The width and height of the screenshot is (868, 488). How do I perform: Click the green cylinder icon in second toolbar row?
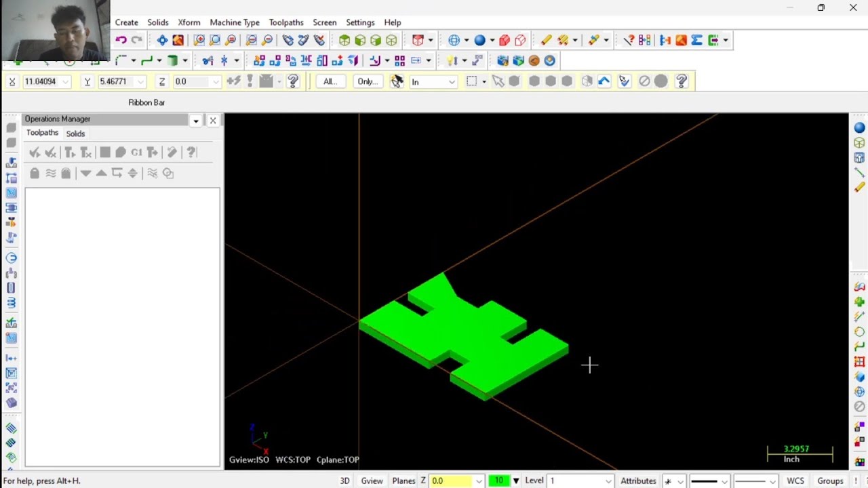click(x=172, y=60)
